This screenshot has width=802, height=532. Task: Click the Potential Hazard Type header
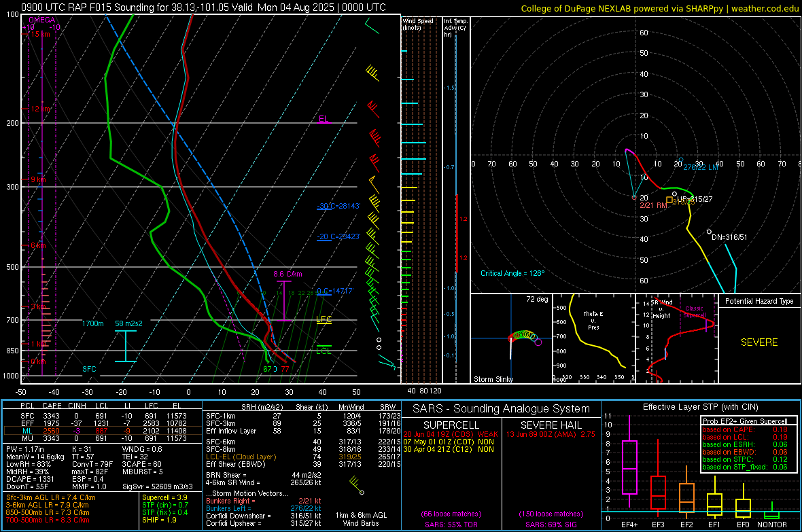(759, 301)
